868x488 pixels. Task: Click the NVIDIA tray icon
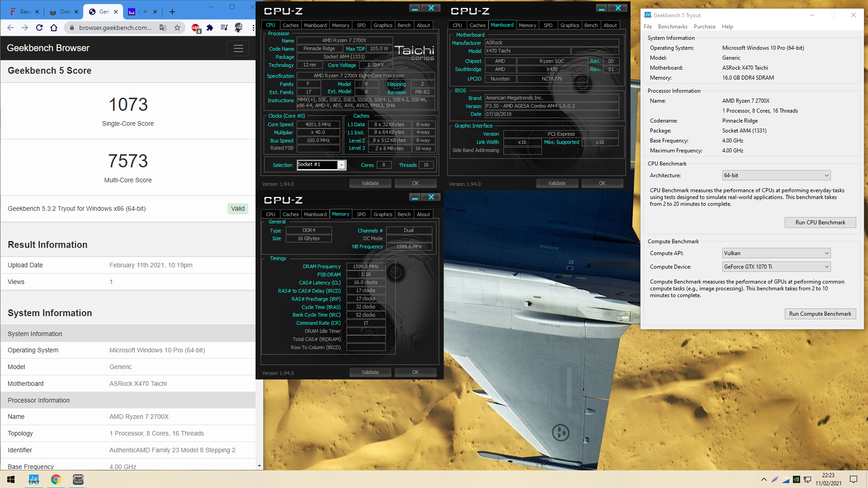coord(797,479)
